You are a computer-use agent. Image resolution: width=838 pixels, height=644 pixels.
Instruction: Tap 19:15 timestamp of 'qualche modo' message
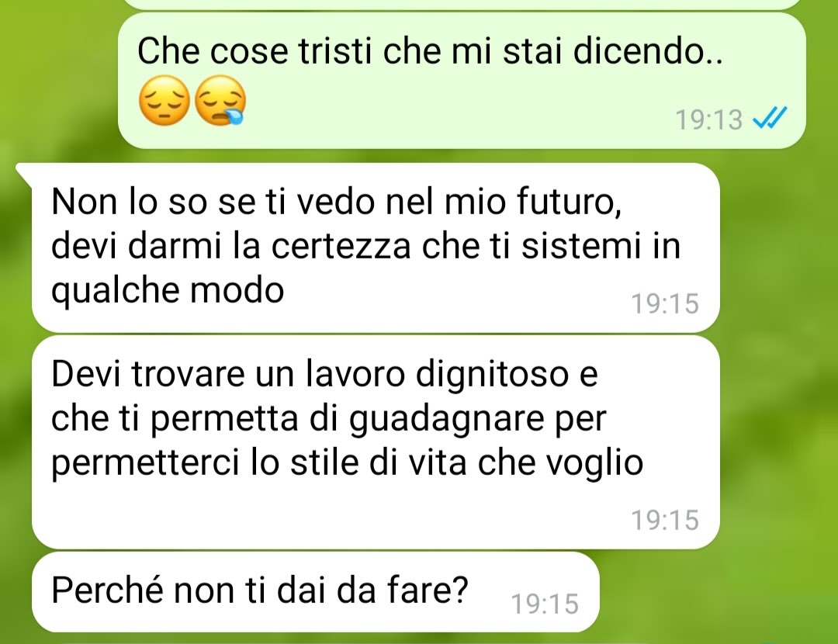tap(665, 303)
